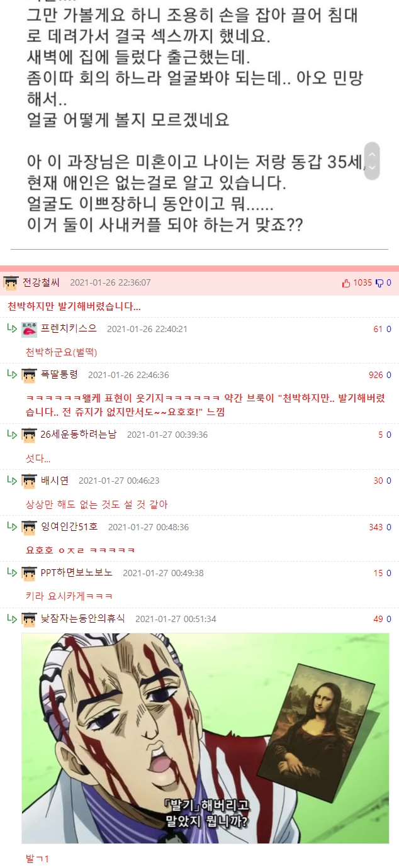The image size is (399, 868).
Task: Click username 낮잠자는동안의휴식
Action: (x=83, y=619)
